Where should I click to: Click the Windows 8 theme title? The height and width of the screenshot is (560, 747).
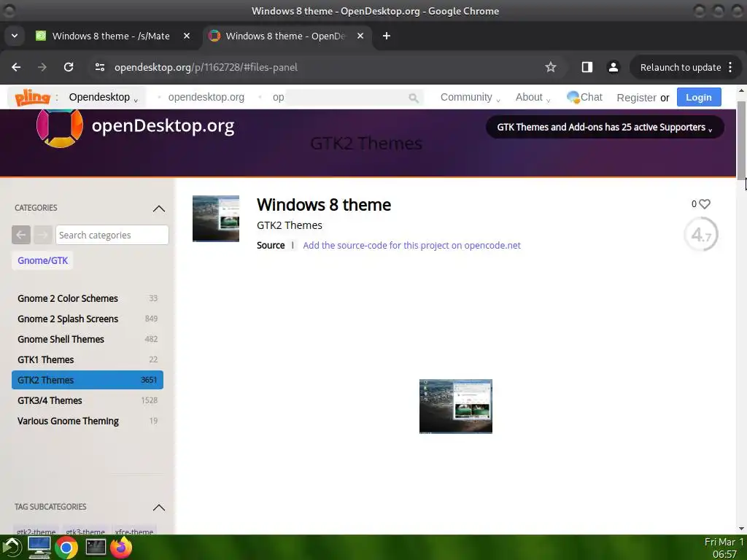323,205
